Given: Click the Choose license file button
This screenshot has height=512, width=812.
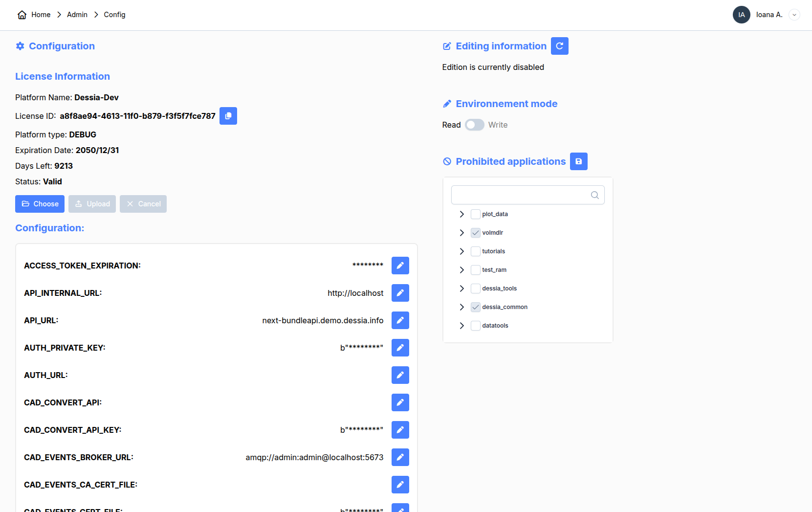Looking at the screenshot, I should [x=40, y=204].
